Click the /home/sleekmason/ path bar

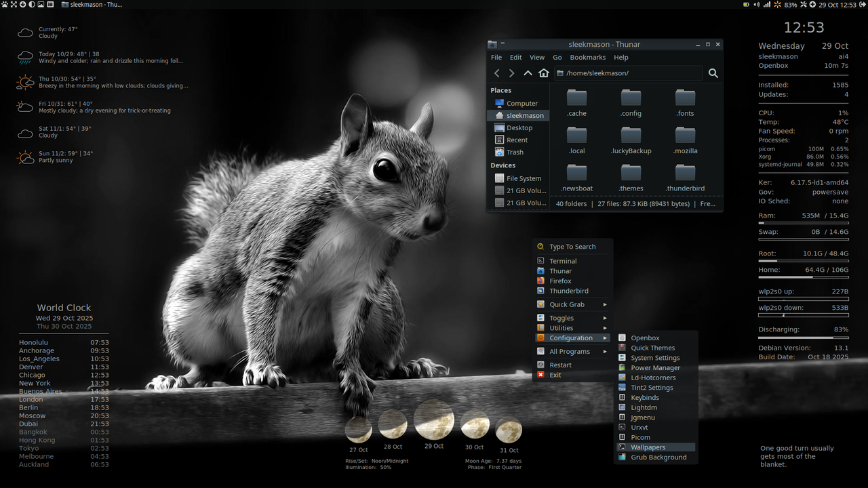point(627,73)
